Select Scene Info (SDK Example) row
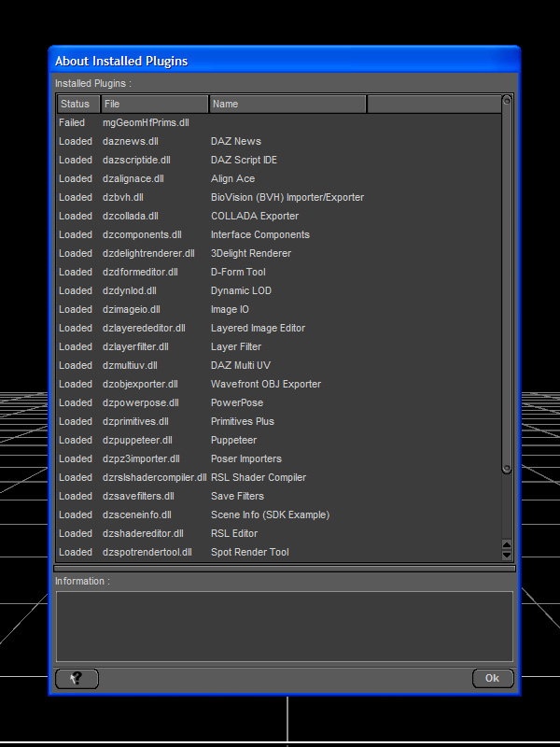The height and width of the screenshot is (747, 560). [279, 514]
